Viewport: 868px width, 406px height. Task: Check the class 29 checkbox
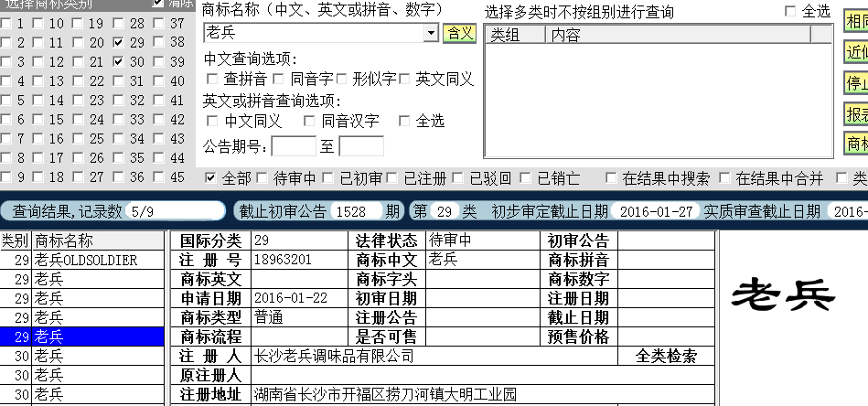pos(119,42)
